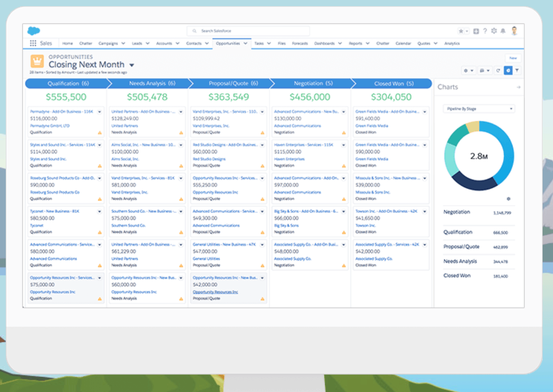Expand the Leads tab menu chevron
The image size is (553, 392).
[x=147, y=44]
